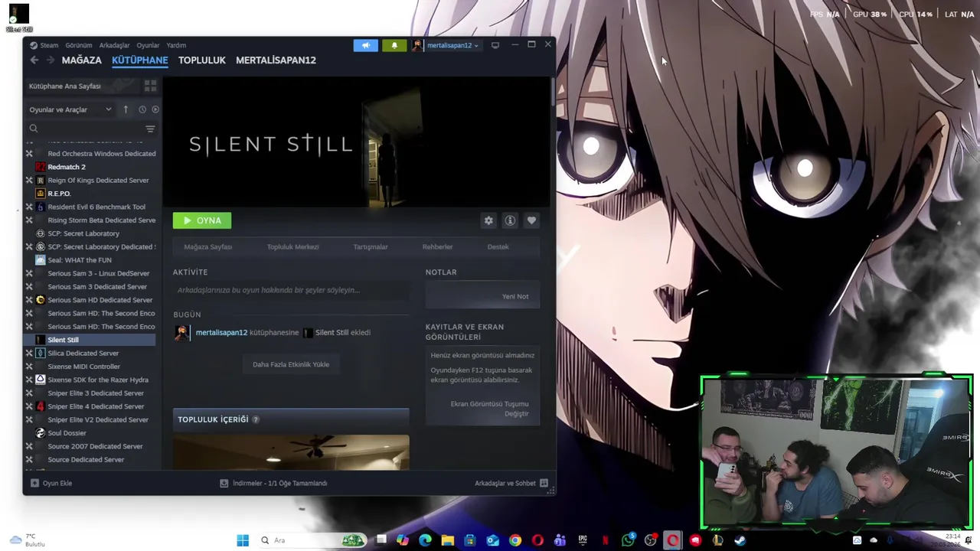Open the Görünüm menu

click(x=79, y=45)
